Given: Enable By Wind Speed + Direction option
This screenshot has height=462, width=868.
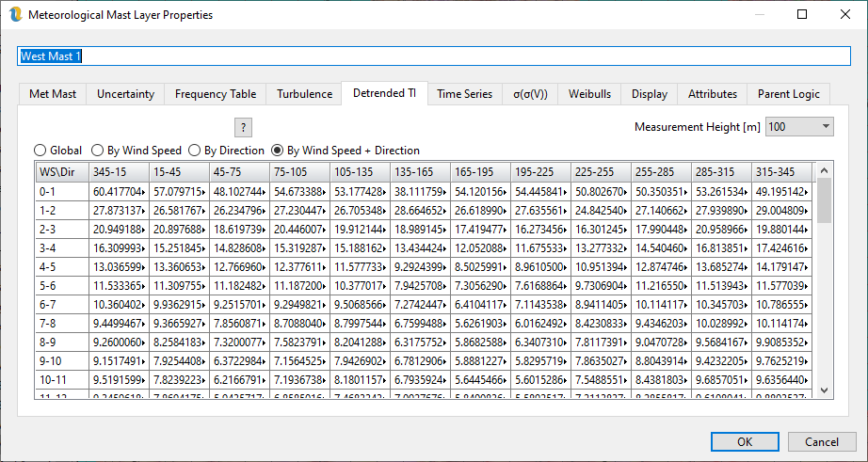Looking at the screenshot, I should point(278,151).
